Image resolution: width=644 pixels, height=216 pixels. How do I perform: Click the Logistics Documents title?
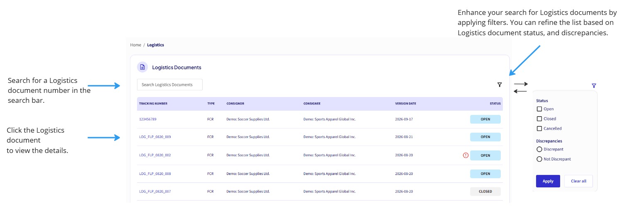176,67
